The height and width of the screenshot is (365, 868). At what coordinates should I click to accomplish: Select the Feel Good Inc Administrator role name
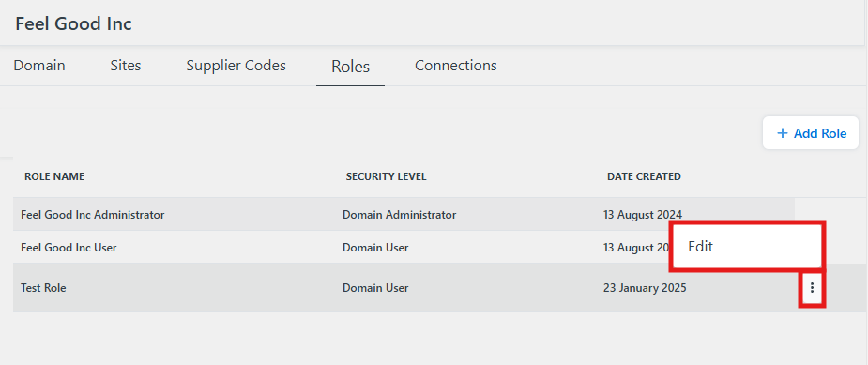pyautogui.click(x=93, y=214)
